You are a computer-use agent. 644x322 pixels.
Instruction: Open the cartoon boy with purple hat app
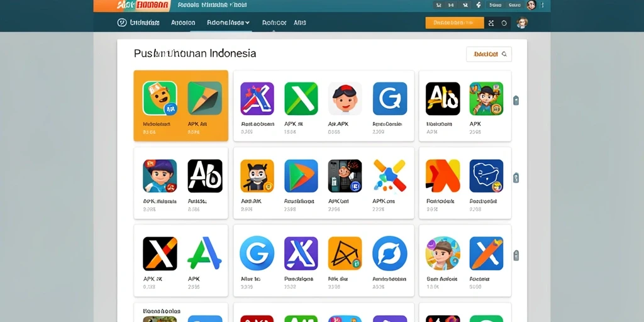[160, 176]
